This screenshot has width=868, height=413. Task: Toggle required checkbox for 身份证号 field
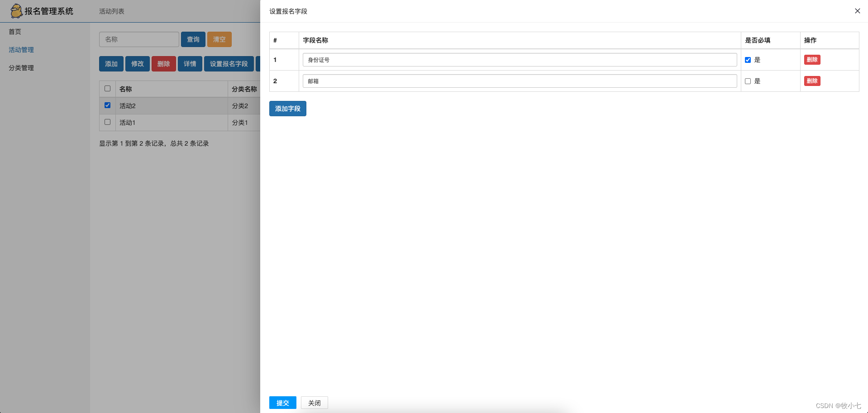tap(748, 60)
